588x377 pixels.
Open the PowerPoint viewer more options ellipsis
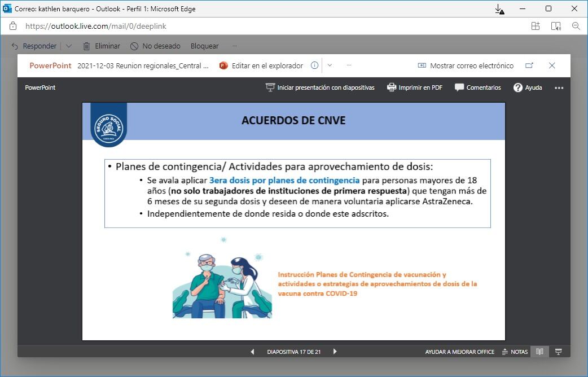(x=559, y=87)
